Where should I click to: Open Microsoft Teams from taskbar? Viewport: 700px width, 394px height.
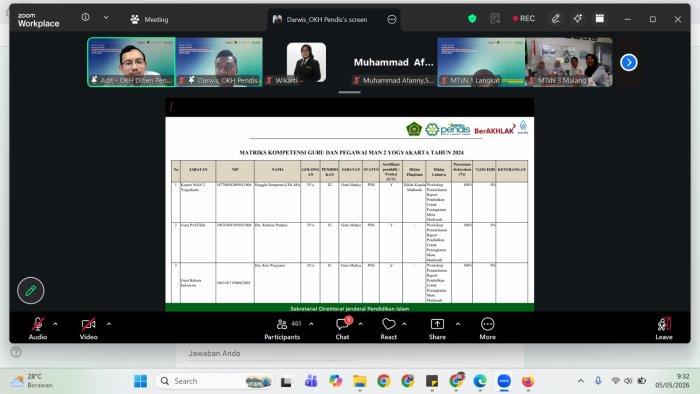pyautogui.click(x=311, y=382)
